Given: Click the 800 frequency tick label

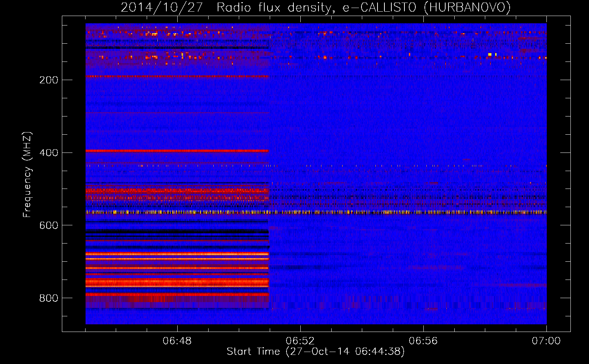Looking at the screenshot, I should [x=49, y=298].
